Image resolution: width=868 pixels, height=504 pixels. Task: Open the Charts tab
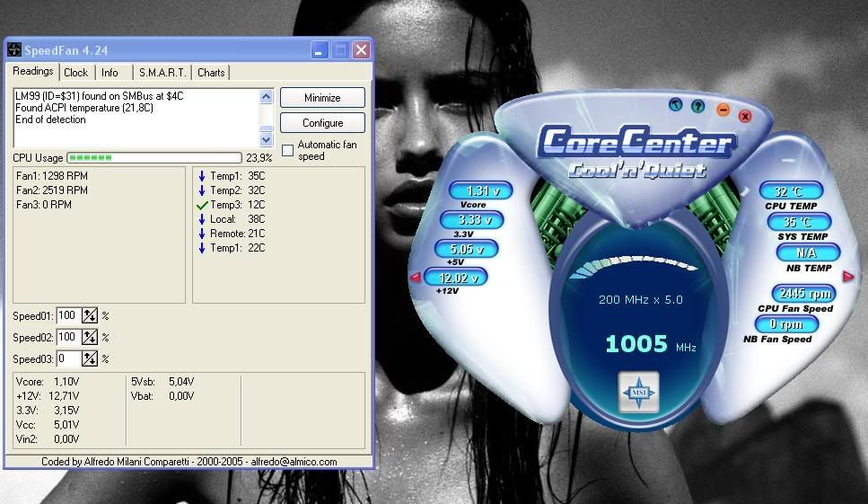[x=211, y=73]
